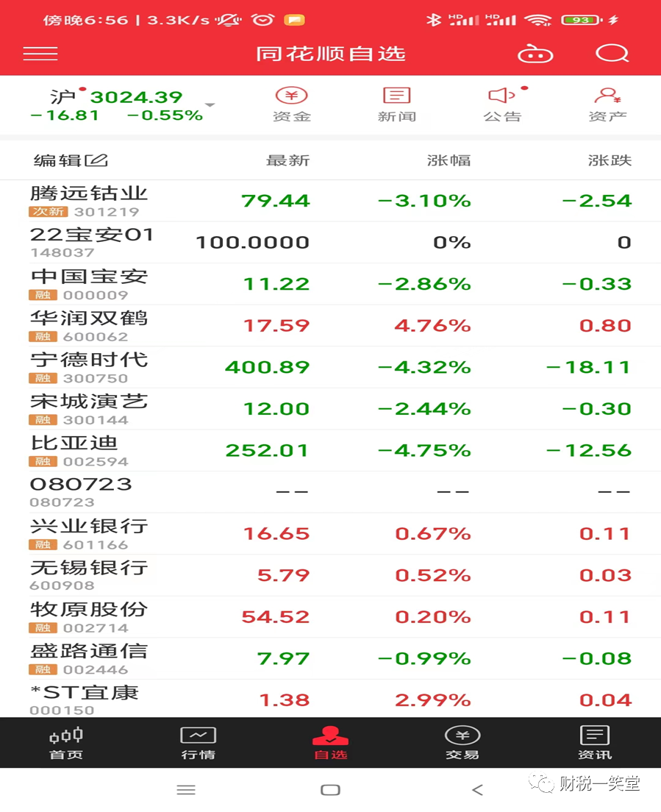This screenshot has height=812, width=661.
Task: Sort by 最新 column header
Action: point(287,160)
